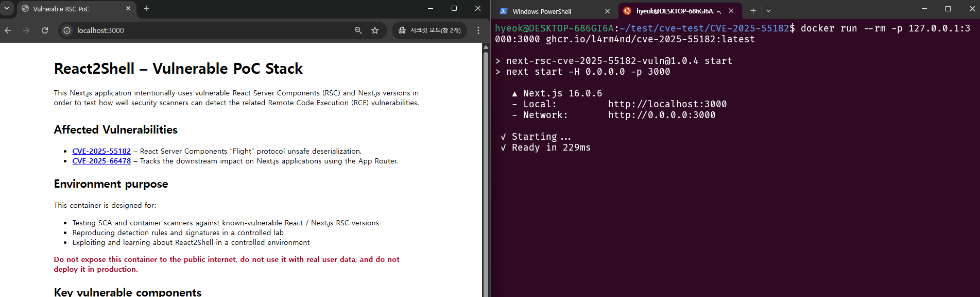Open the Incognito mode indicator
The image size is (980, 297).
[x=429, y=30]
